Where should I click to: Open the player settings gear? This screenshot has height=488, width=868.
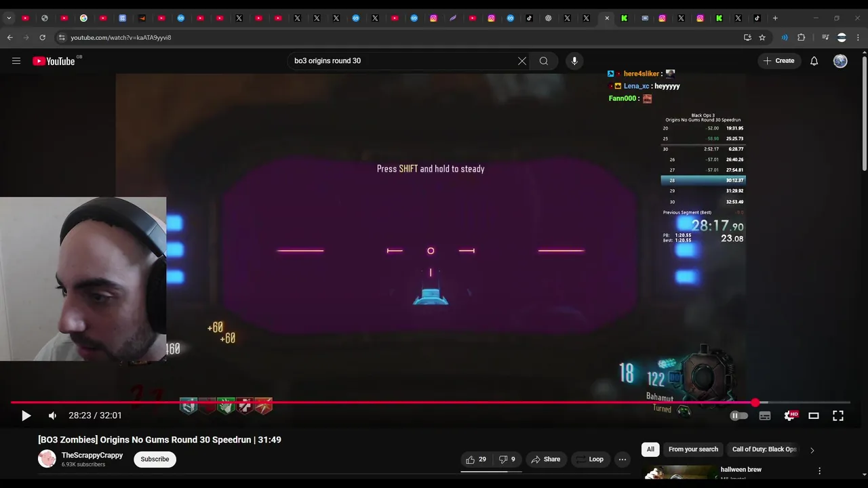pyautogui.click(x=789, y=416)
